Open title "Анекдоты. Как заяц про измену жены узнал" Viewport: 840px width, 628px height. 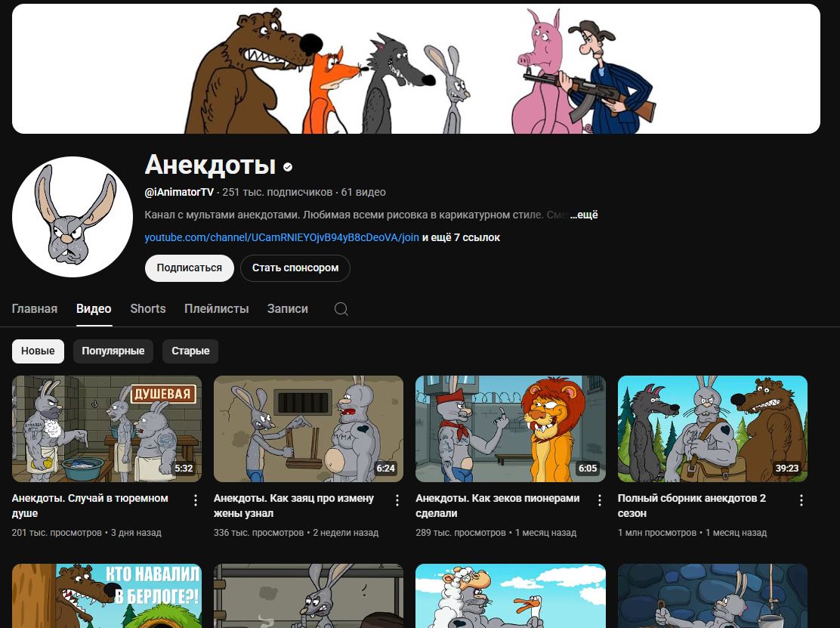coord(294,506)
